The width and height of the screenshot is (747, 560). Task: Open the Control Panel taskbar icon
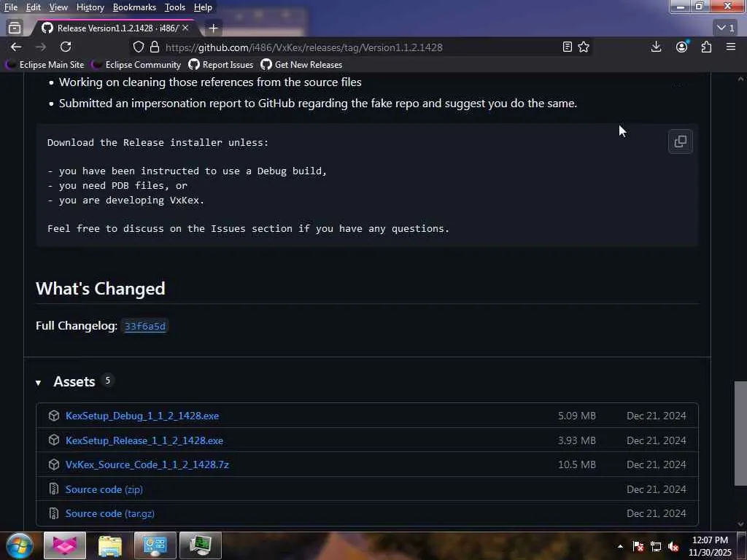pyautogui.click(x=155, y=545)
